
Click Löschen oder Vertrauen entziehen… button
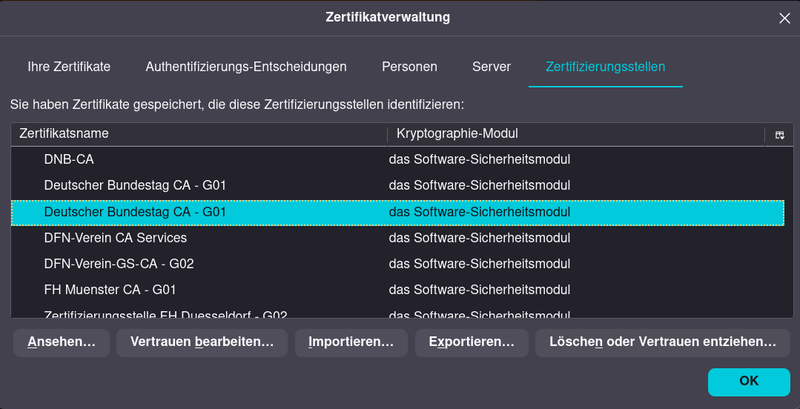click(663, 342)
